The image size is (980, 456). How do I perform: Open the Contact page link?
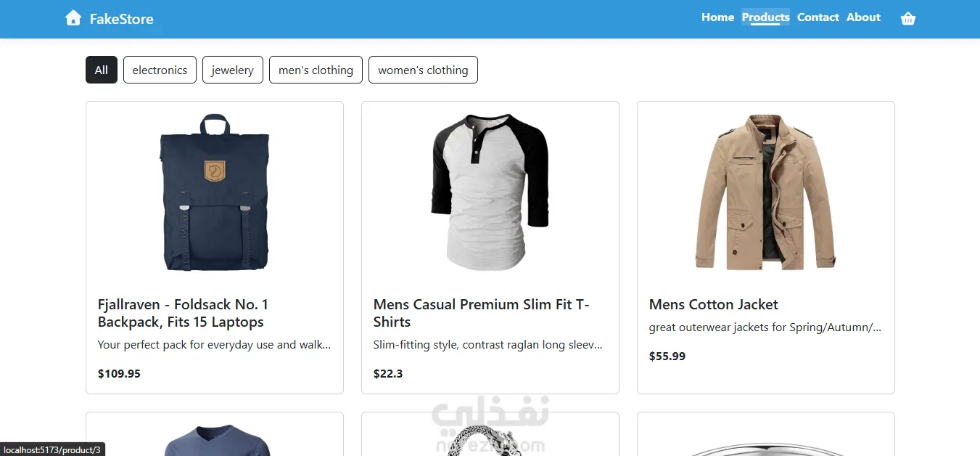(818, 17)
